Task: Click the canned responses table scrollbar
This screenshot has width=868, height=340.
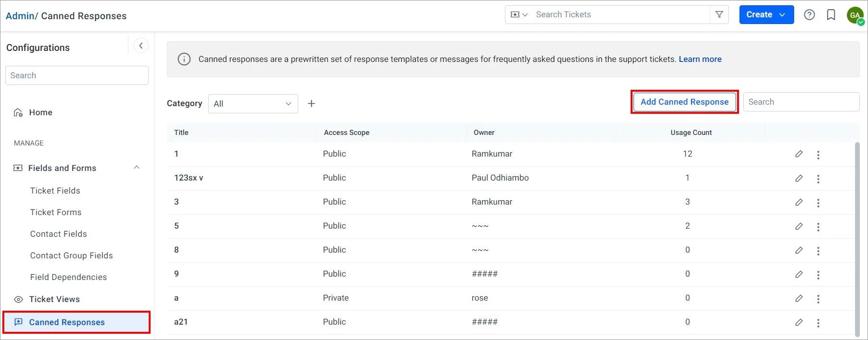Action: pyautogui.click(x=857, y=239)
